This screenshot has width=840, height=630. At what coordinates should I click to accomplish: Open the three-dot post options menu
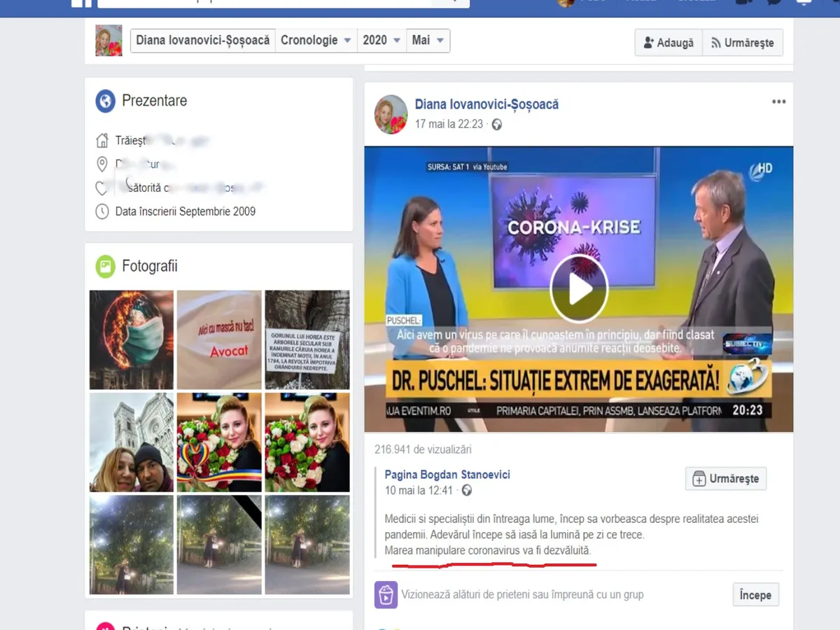click(778, 102)
